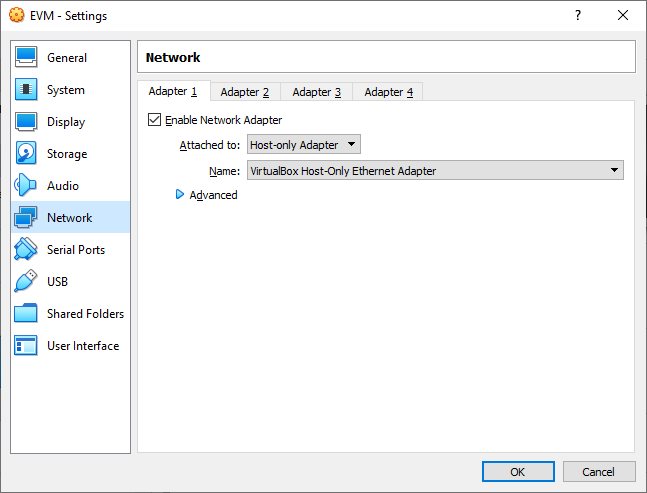
Task: Switch to the Adapter 3 tab
Action: [317, 92]
